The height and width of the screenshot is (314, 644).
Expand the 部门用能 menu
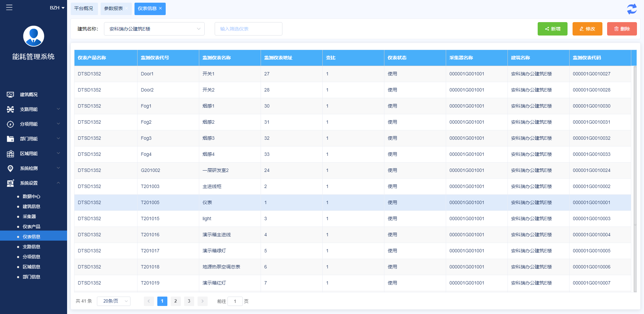58,138
